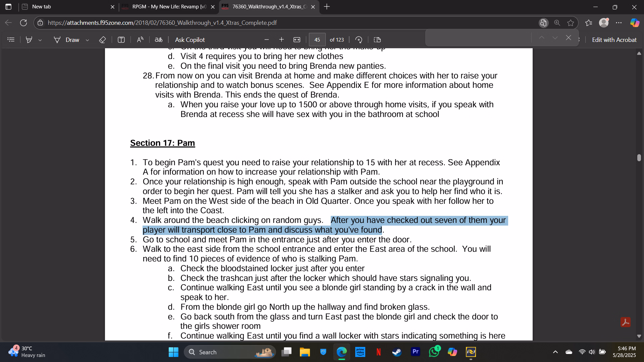Viewport: 644px width, 362px height.
Task: Open the Favorites list
Action: [589, 23]
